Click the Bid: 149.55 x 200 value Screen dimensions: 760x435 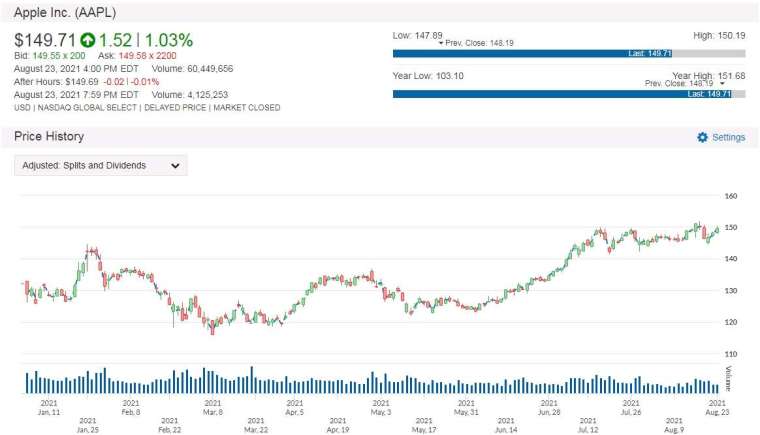49,56
